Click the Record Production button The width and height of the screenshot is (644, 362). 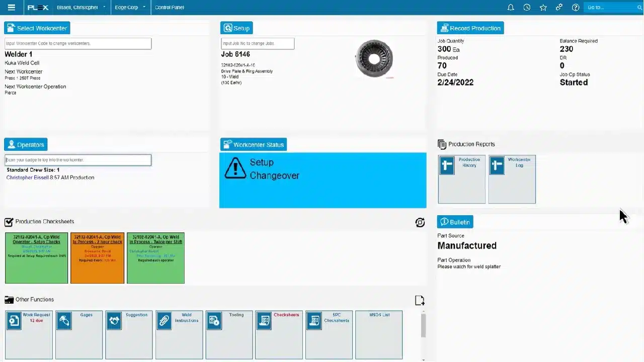pos(470,28)
